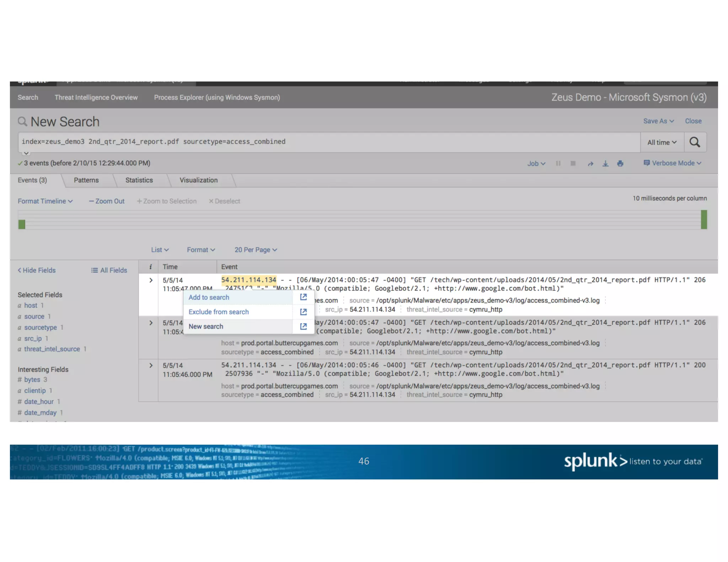This screenshot has width=728, height=562.
Task: Click the Hide Fields link
Action: pyautogui.click(x=37, y=270)
